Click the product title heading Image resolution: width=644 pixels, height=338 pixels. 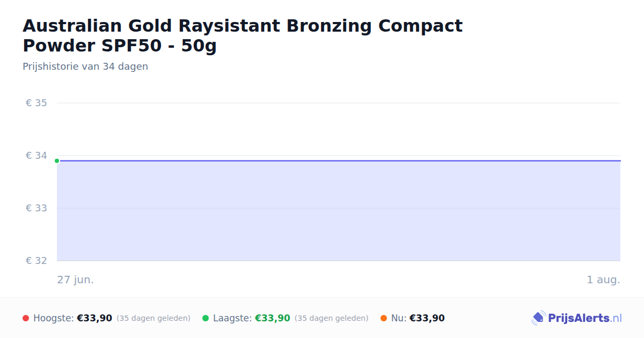pyautogui.click(x=243, y=36)
